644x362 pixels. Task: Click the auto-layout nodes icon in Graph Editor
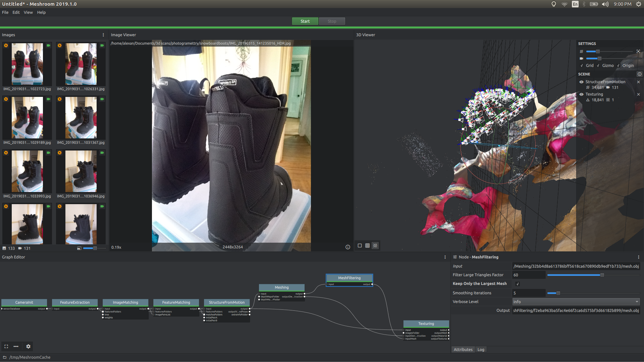click(x=16, y=346)
